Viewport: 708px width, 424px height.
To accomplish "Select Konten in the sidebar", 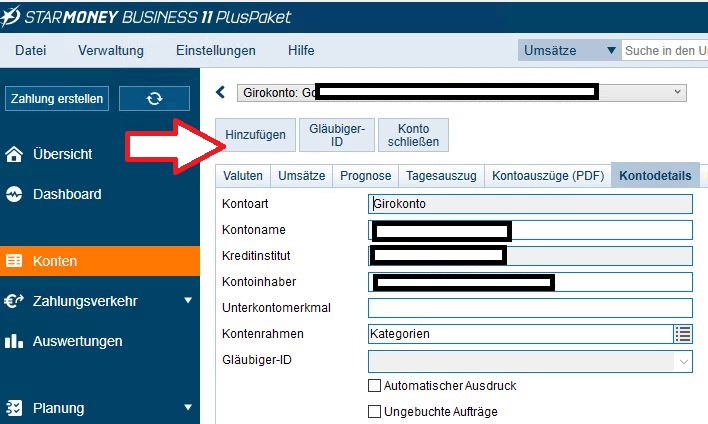I will (100, 261).
